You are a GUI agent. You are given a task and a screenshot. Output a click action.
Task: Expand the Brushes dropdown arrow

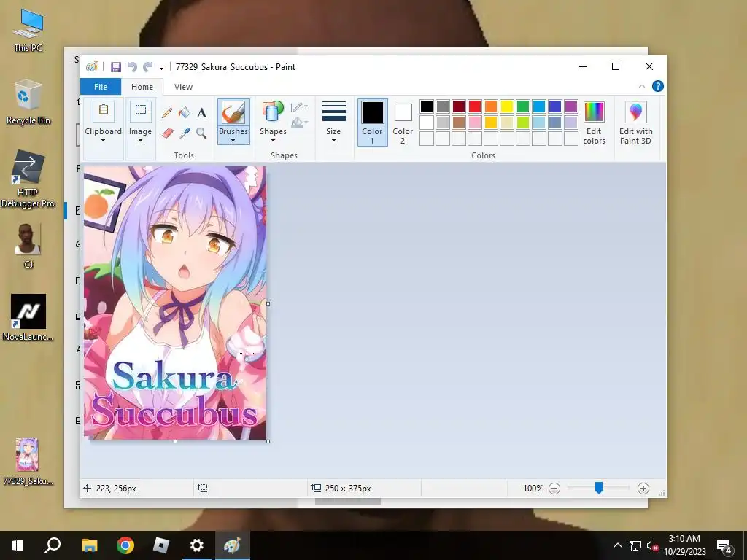point(233,141)
